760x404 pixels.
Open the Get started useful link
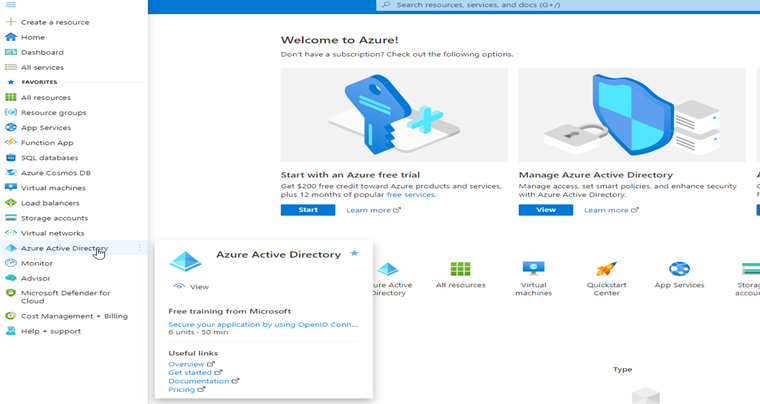point(190,372)
